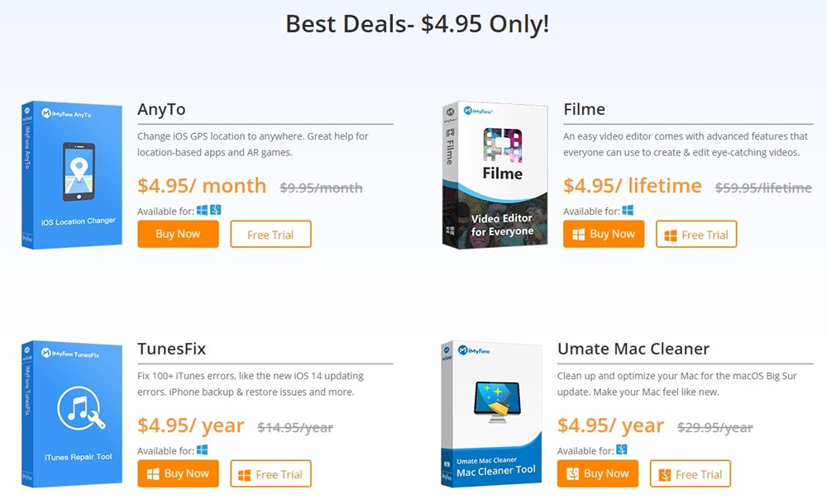Viewport: 827px width, 504px height.
Task: Open the TunesFix product title
Action: click(x=171, y=349)
